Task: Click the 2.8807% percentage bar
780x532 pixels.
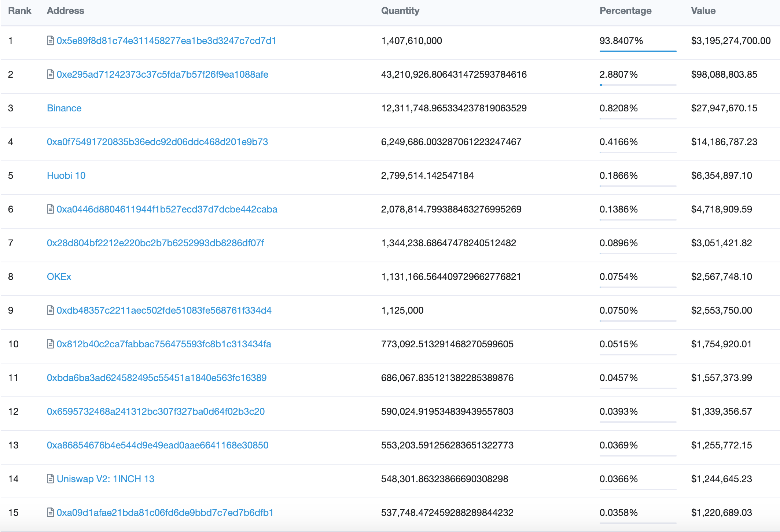Action: 638,85
